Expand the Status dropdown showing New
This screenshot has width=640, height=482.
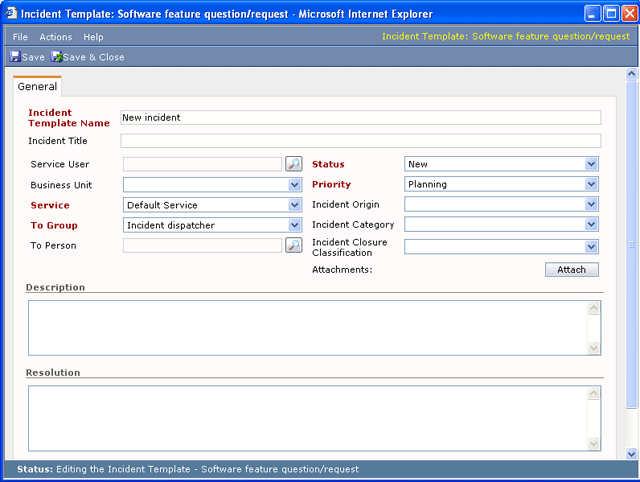591,164
